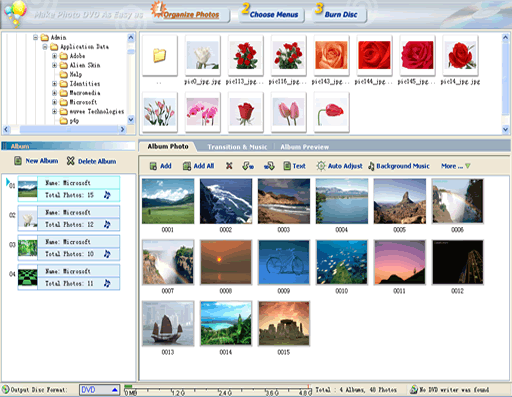
Task: Open the Output Disc Format DVD dropdown
Action: (x=99, y=390)
